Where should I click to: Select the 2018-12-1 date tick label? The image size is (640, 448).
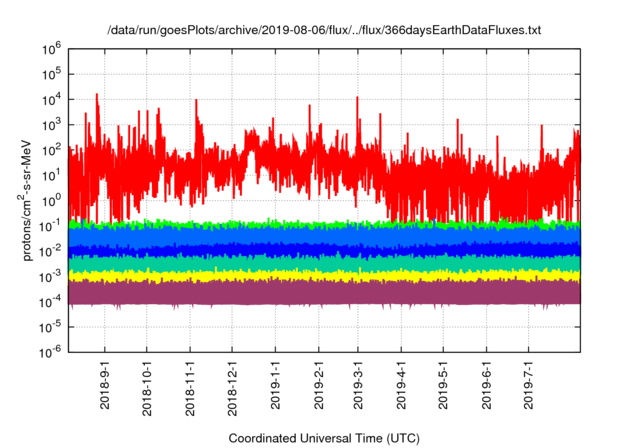[x=232, y=388]
